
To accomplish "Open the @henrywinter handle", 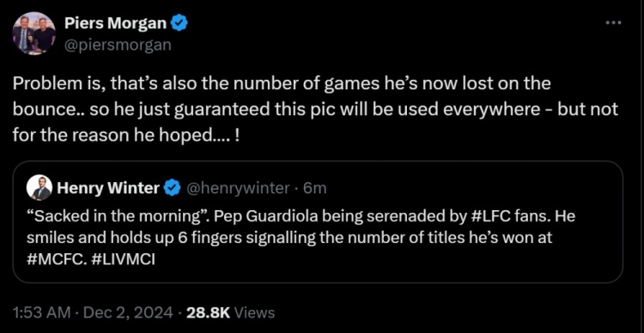I will (x=238, y=189).
